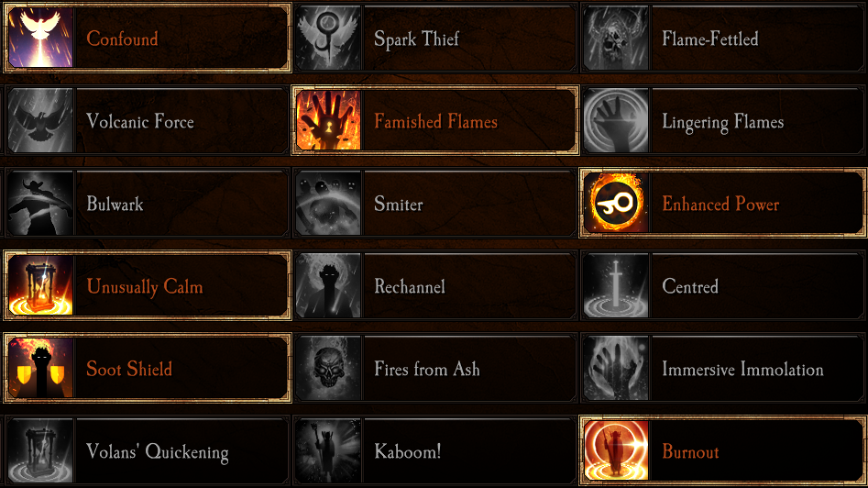Toggle the Lingering Flames talent on
868x488 pixels.
722,120
